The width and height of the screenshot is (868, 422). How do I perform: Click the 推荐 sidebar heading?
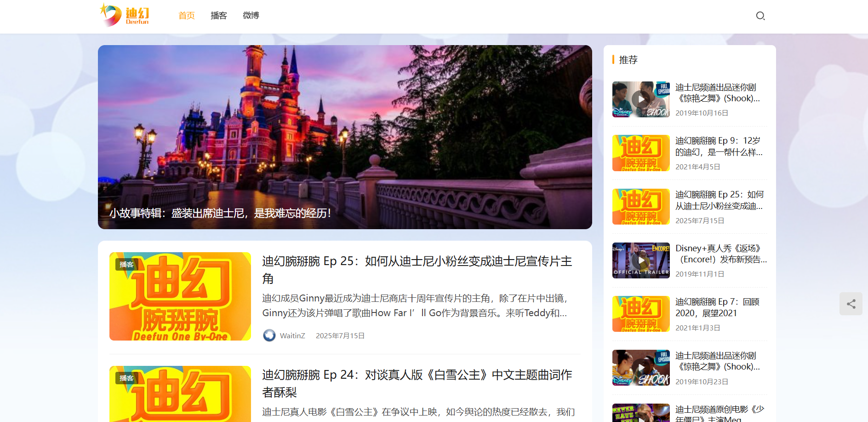[x=628, y=60]
